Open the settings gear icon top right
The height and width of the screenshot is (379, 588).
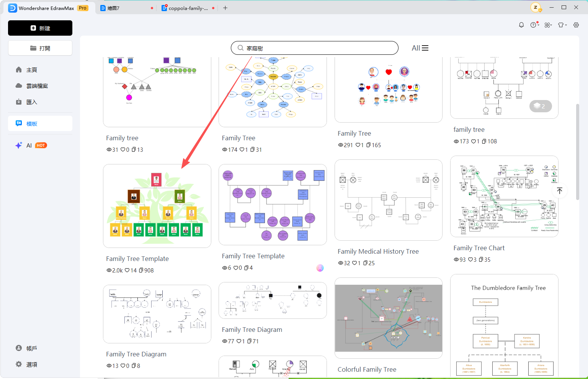point(576,25)
